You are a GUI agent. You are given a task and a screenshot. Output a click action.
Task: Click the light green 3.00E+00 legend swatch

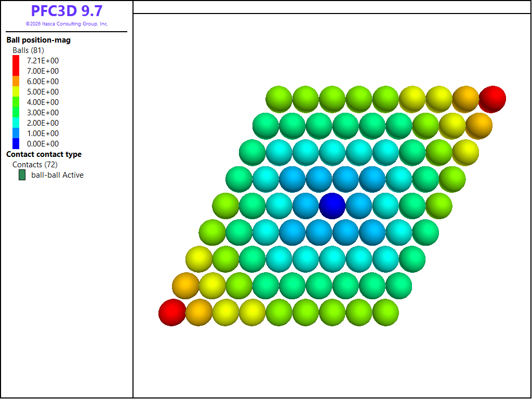pyautogui.click(x=16, y=112)
